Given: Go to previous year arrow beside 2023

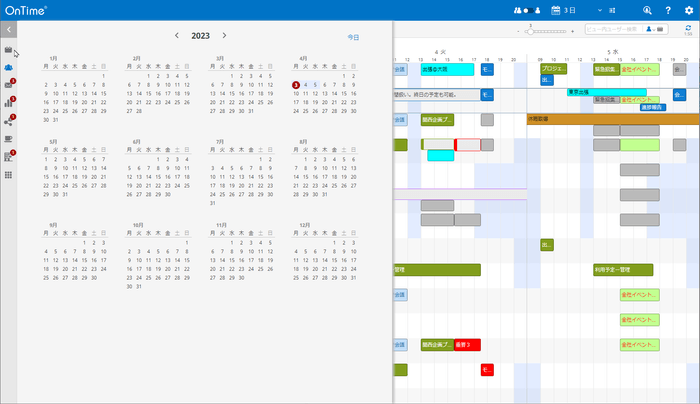Looking at the screenshot, I should point(177,35).
